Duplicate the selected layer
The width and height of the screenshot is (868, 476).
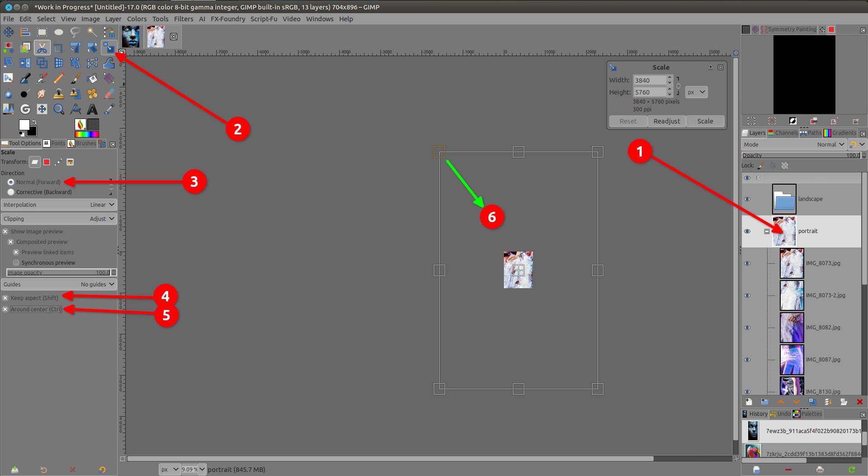tap(812, 402)
